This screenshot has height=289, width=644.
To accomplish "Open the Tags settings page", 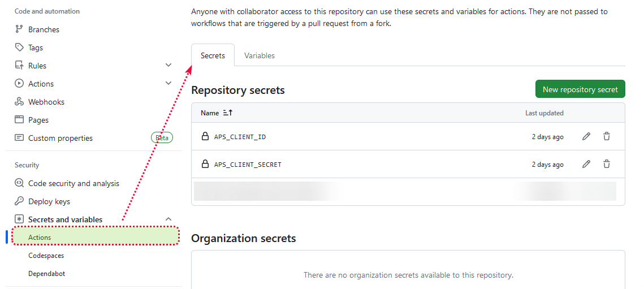I will [x=36, y=48].
